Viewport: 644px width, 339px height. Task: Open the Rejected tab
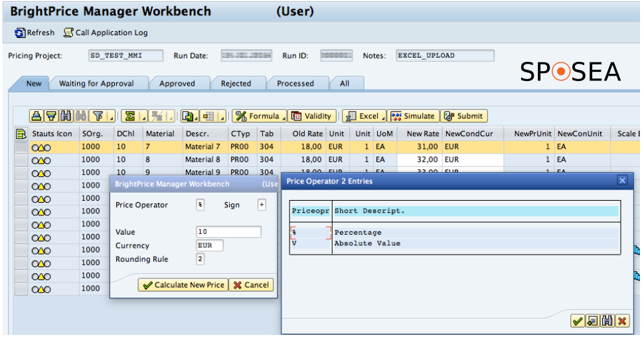click(236, 84)
